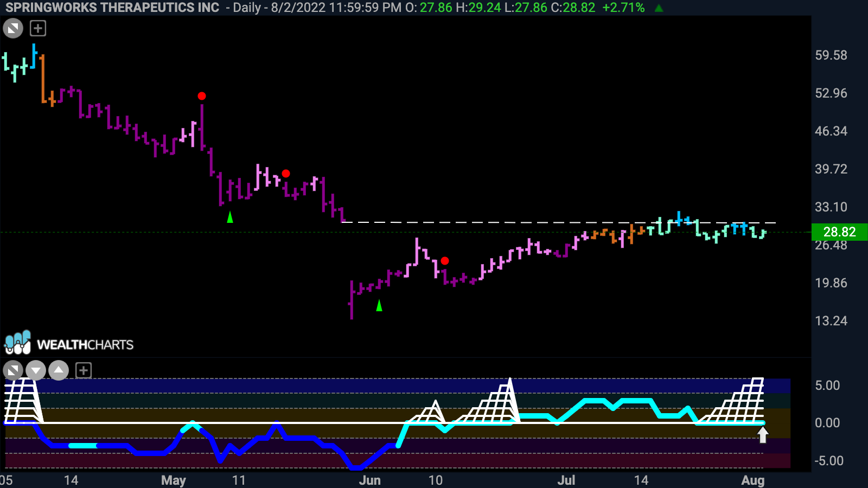Click the high value H:29.24
This screenshot has width=868, height=488.
pyautogui.click(x=478, y=8)
